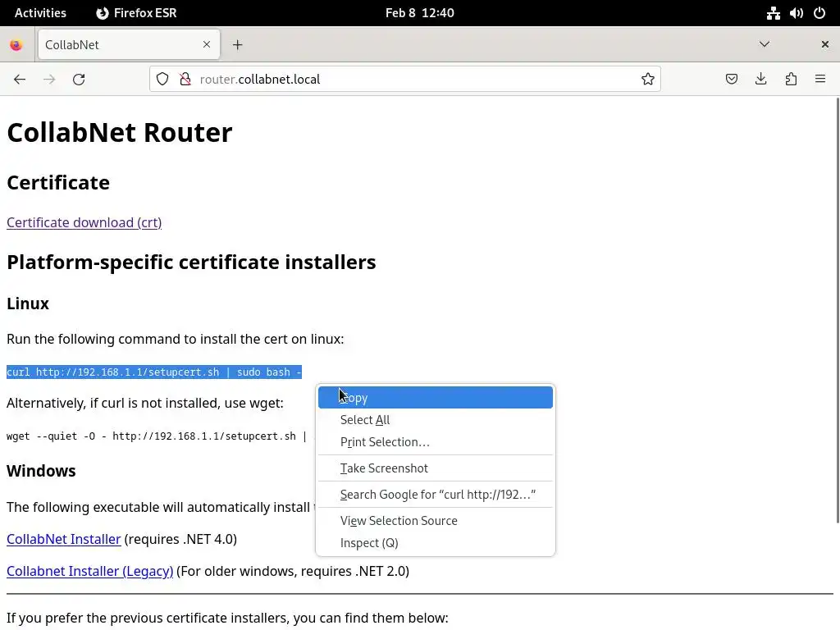Click the Platform-specific certificate installers heading

click(x=191, y=262)
